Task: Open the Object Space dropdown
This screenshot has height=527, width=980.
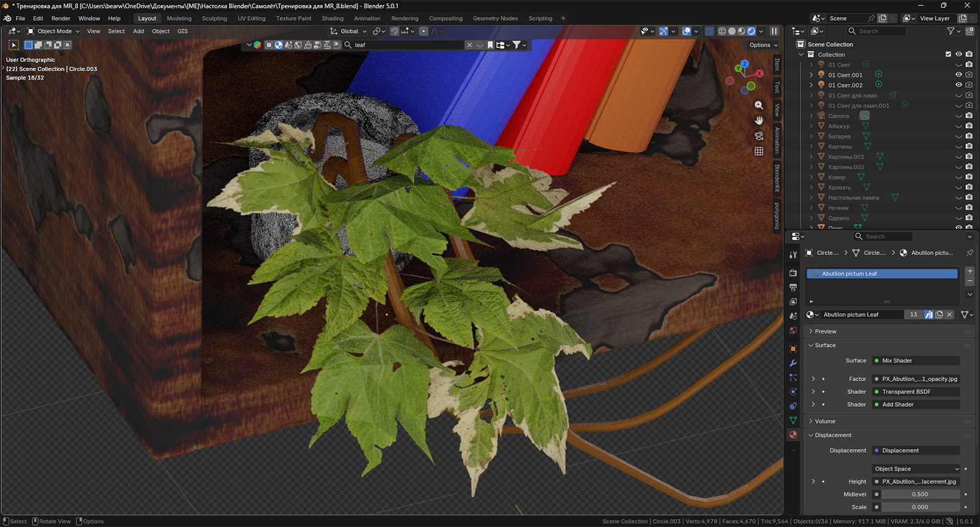Action: [x=916, y=469]
